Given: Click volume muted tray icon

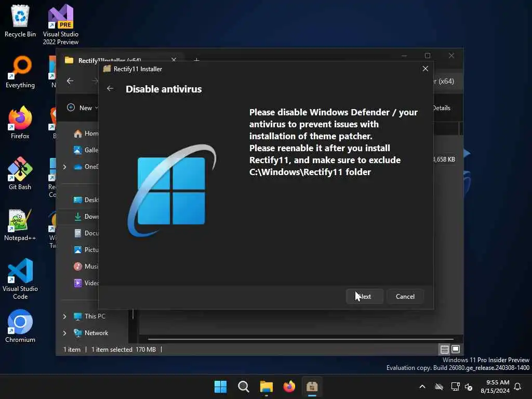Looking at the screenshot, I should (469, 387).
